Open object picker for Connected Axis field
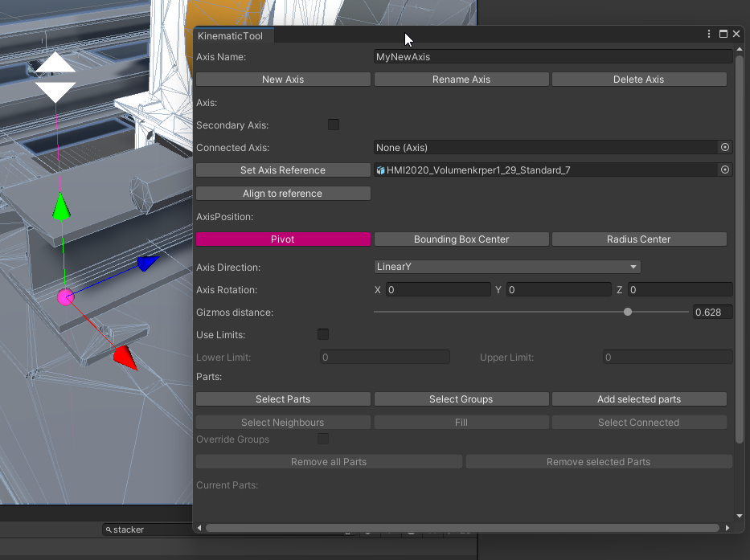 coord(724,148)
